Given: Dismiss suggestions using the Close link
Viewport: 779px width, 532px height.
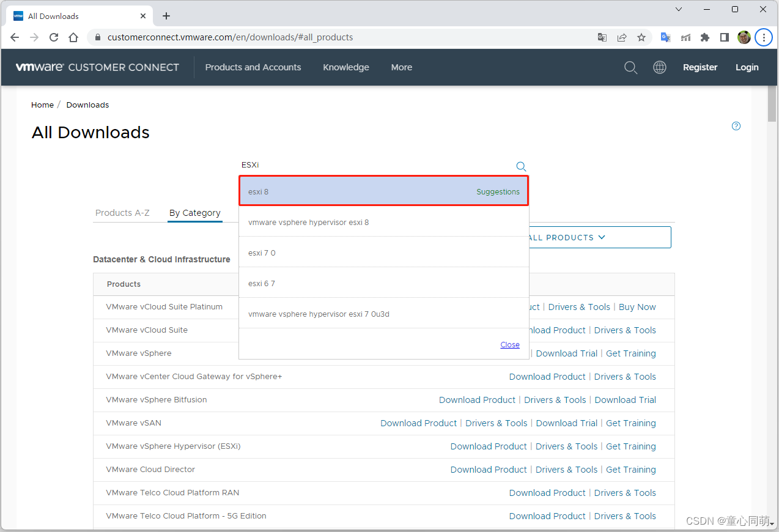Looking at the screenshot, I should click(510, 344).
